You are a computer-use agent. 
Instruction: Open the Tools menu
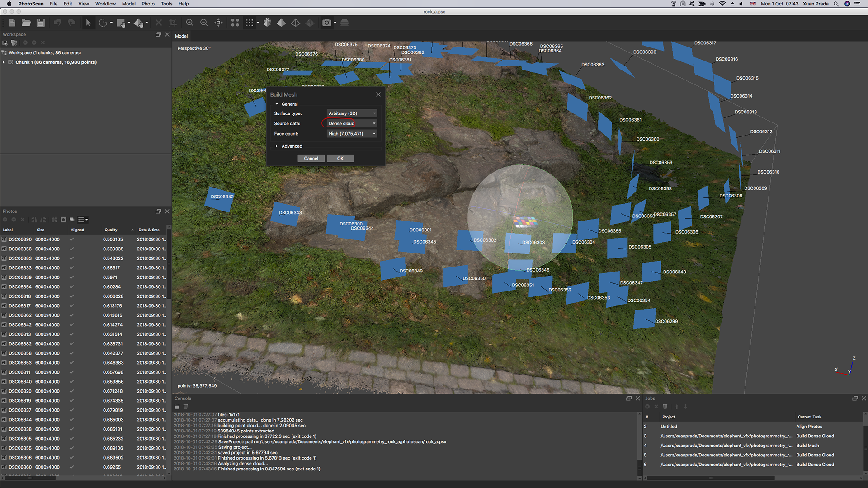[x=166, y=4]
